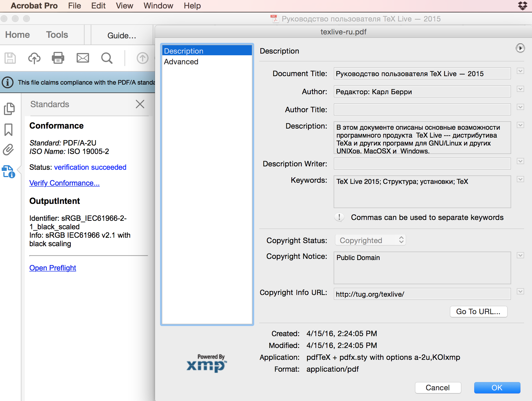Open the Bookmarks panel icon
The height and width of the screenshot is (401, 532).
pyautogui.click(x=8, y=130)
